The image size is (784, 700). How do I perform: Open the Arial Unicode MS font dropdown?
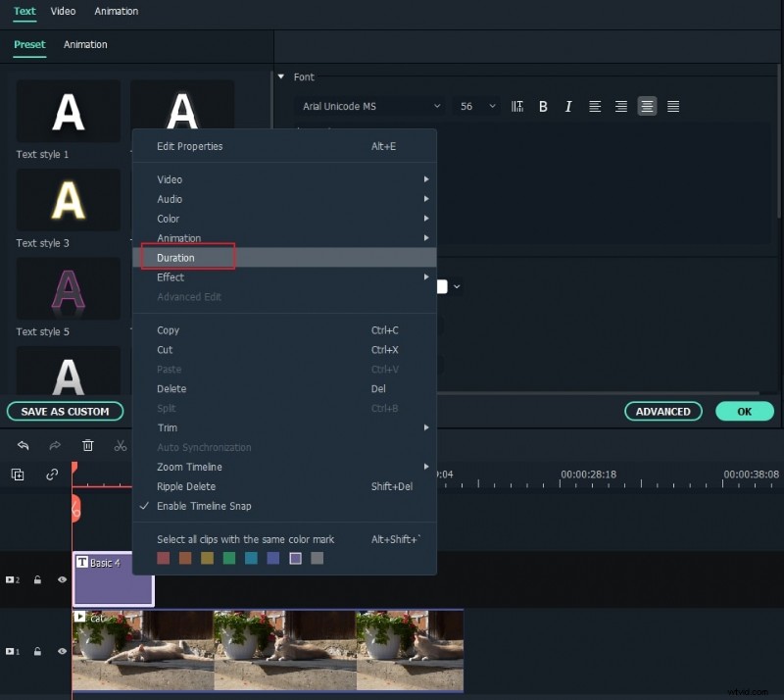click(x=369, y=106)
